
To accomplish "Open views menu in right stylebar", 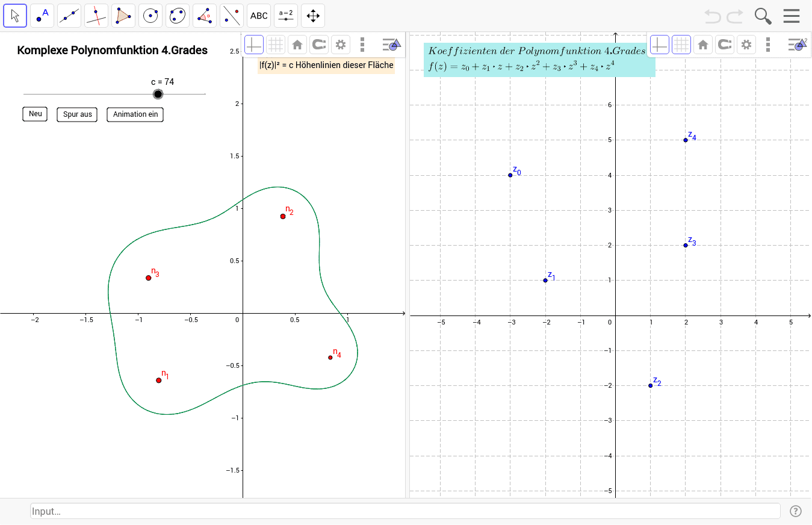I will pos(798,44).
